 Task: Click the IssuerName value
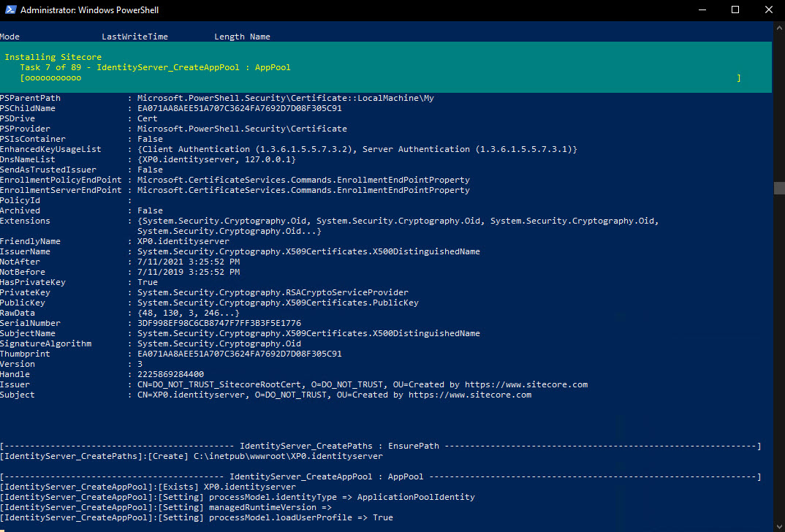pyautogui.click(x=309, y=251)
